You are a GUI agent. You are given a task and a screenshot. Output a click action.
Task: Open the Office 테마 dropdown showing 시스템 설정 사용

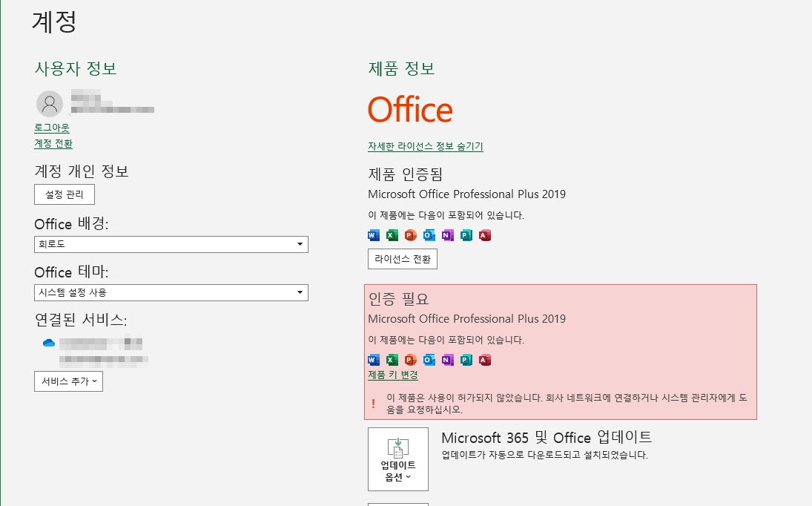pyautogui.click(x=171, y=292)
